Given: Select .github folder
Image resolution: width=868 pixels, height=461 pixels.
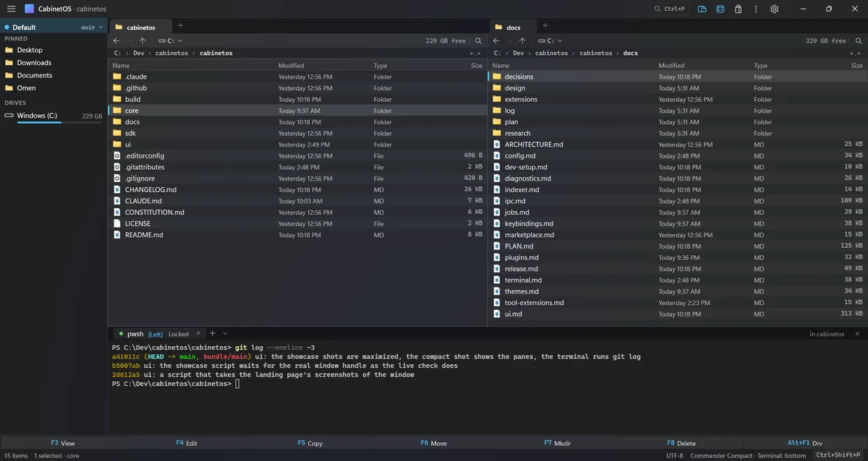Looking at the screenshot, I should [298, 88].
